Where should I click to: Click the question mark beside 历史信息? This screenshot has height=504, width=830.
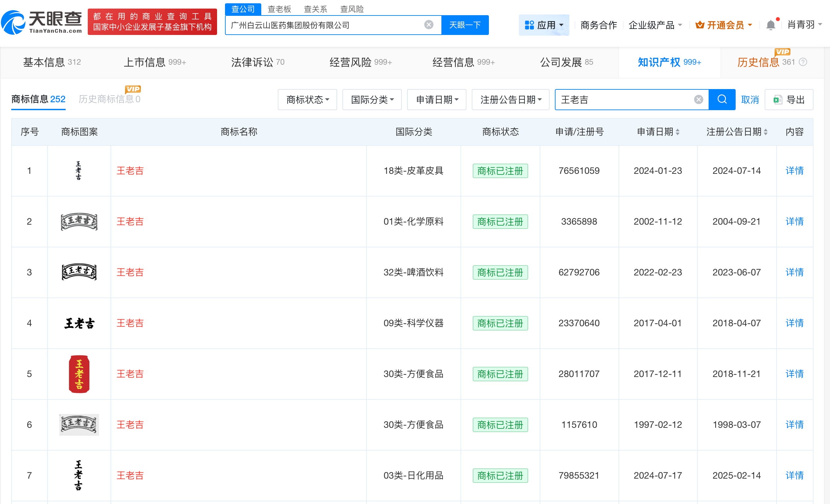[x=804, y=62]
